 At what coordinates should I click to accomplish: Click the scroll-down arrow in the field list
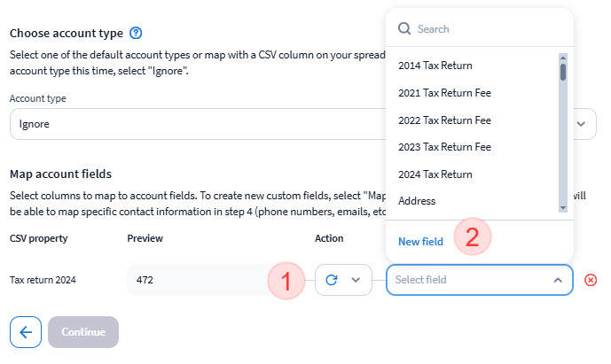[x=562, y=207]
